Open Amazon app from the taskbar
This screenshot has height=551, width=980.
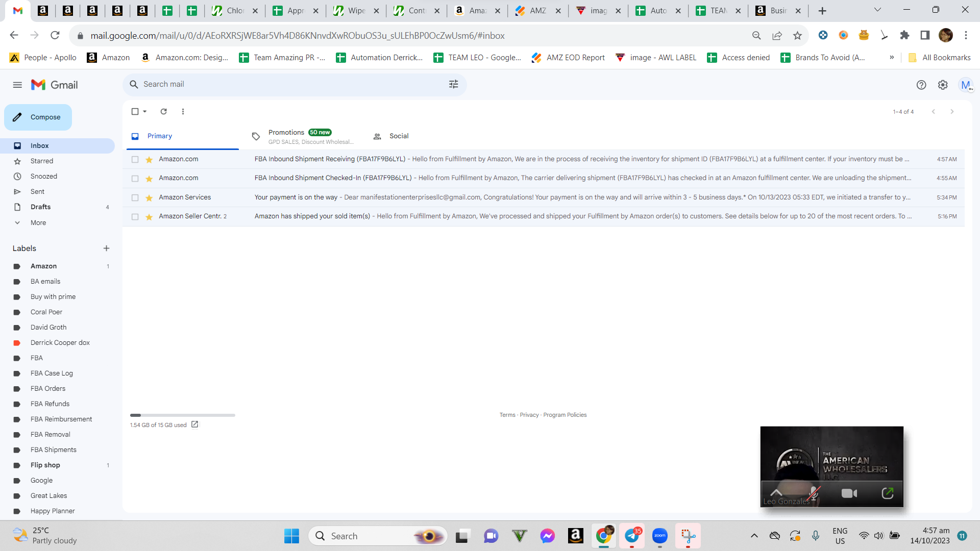coord(576,536)
